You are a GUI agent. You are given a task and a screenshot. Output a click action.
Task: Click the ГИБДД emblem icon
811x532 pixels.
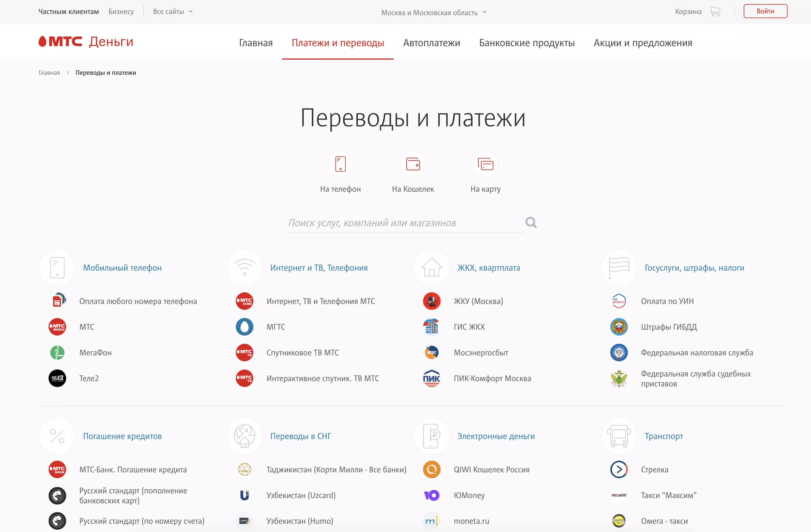619,327
